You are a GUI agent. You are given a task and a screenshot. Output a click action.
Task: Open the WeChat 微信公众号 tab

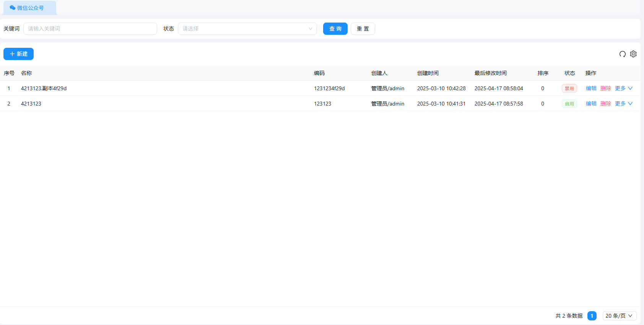[30, 8]
